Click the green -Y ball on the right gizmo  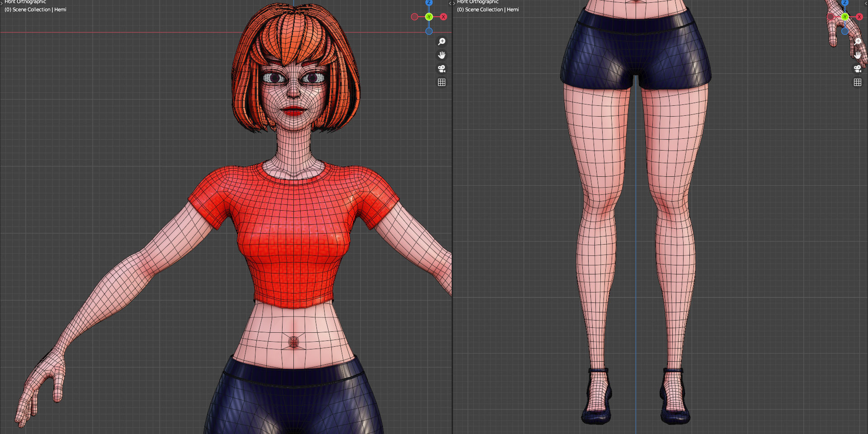pyautogui.click(x=845, y=17)
